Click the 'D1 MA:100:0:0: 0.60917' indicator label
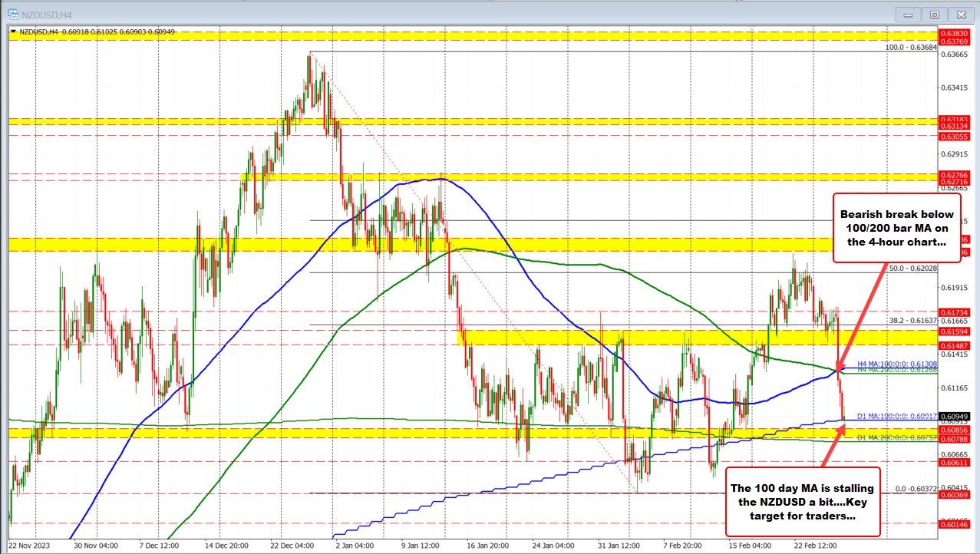 coord(897,416)
